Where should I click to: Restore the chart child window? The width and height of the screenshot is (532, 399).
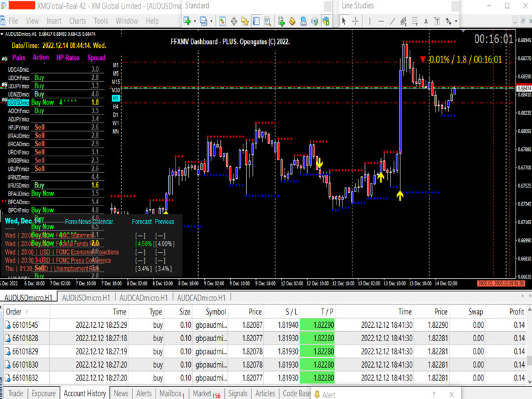[523, 21]
